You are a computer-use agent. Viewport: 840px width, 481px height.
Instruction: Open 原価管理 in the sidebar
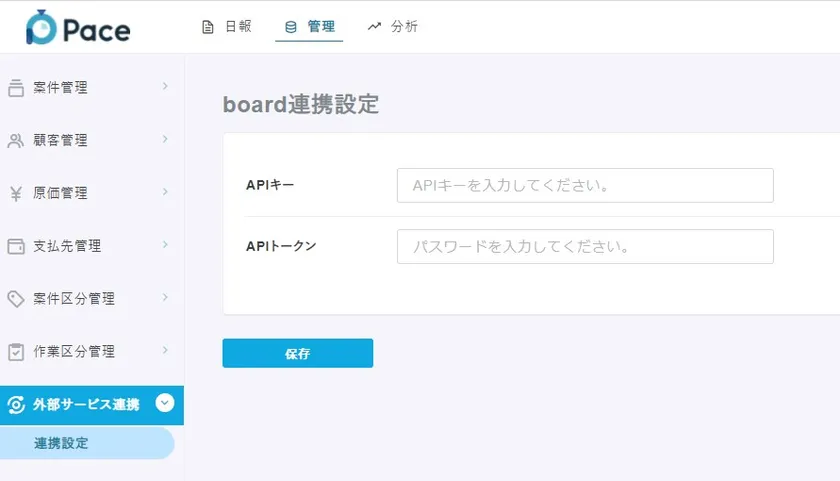coord(92,193)
